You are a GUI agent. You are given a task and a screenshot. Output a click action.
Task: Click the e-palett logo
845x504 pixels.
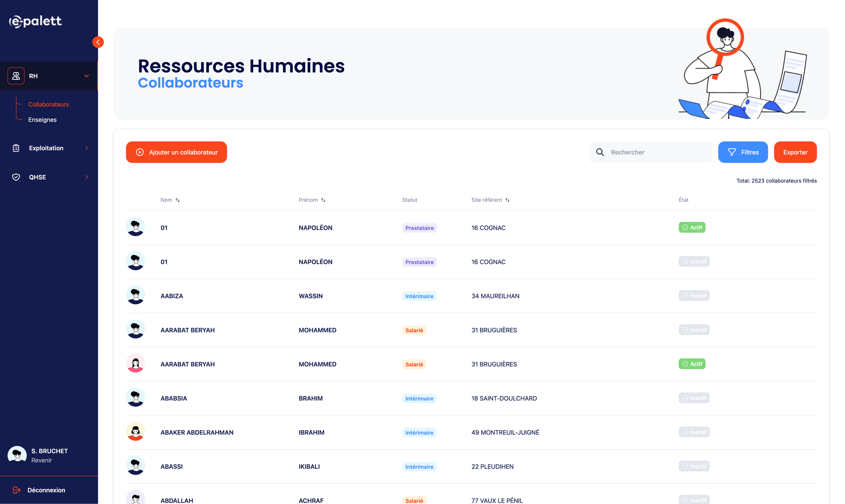pyautogui.click(x=36, y=21)
